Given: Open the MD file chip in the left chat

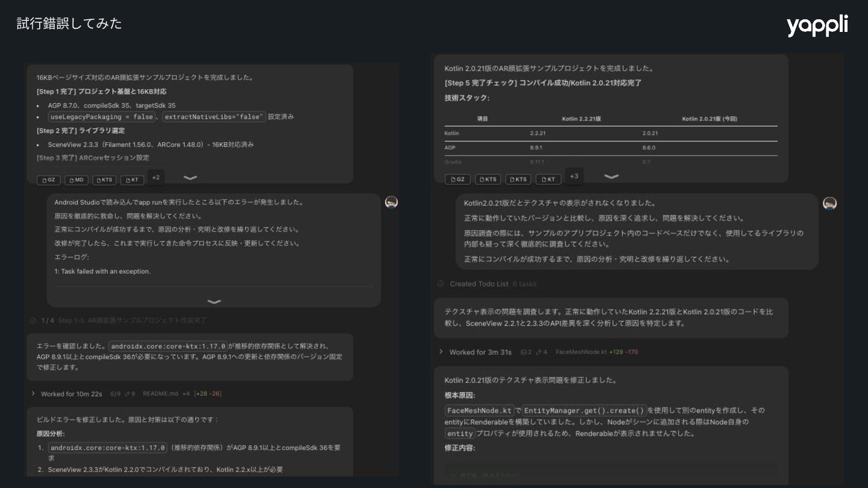Looking at the screenshot, I should point(77,180).
